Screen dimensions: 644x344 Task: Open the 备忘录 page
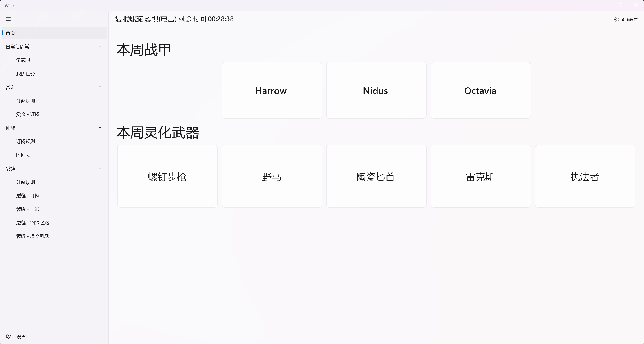23,60
